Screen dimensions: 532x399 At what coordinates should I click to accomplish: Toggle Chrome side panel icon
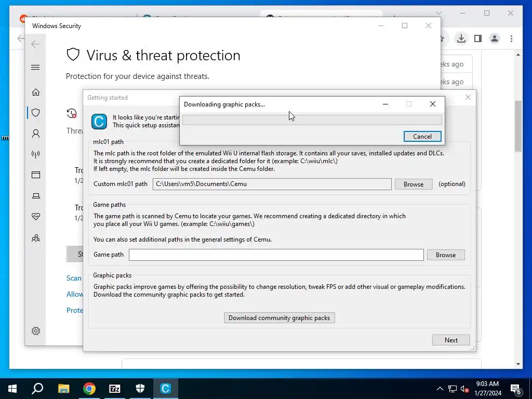(x=478, y=38)
